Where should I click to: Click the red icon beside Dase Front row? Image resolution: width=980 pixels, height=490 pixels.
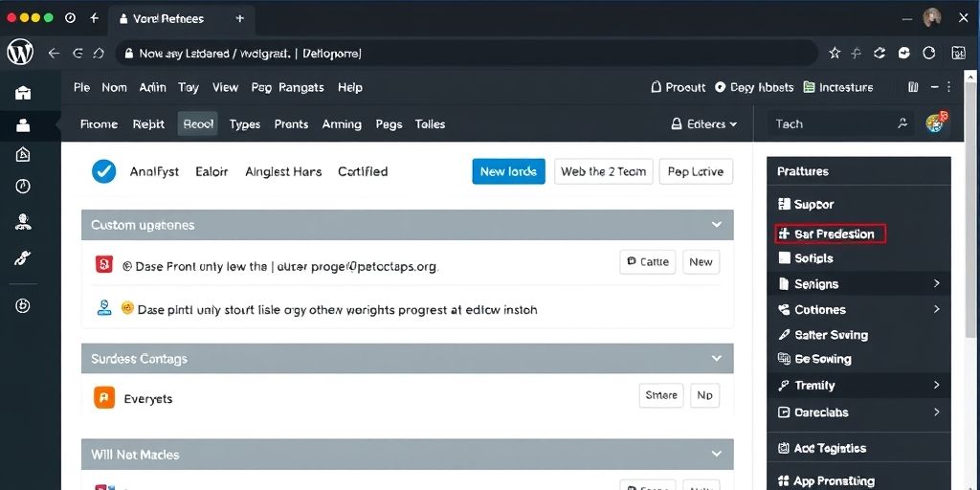coord(103,264)
